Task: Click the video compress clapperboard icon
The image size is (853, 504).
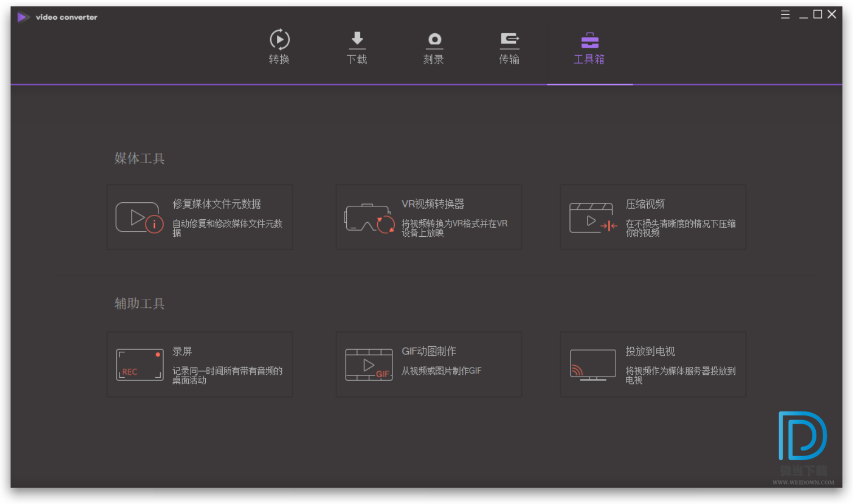Action: point(593,218)
